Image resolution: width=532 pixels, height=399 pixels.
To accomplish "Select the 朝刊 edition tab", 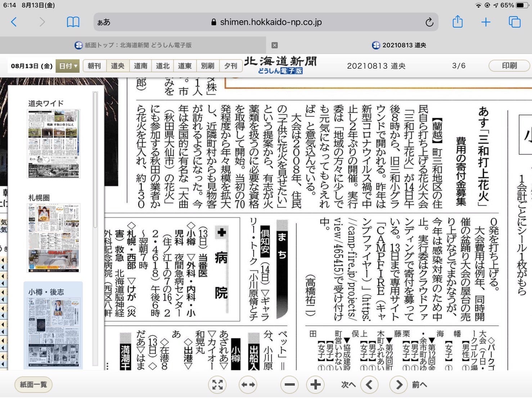I will tap(94, 66).
